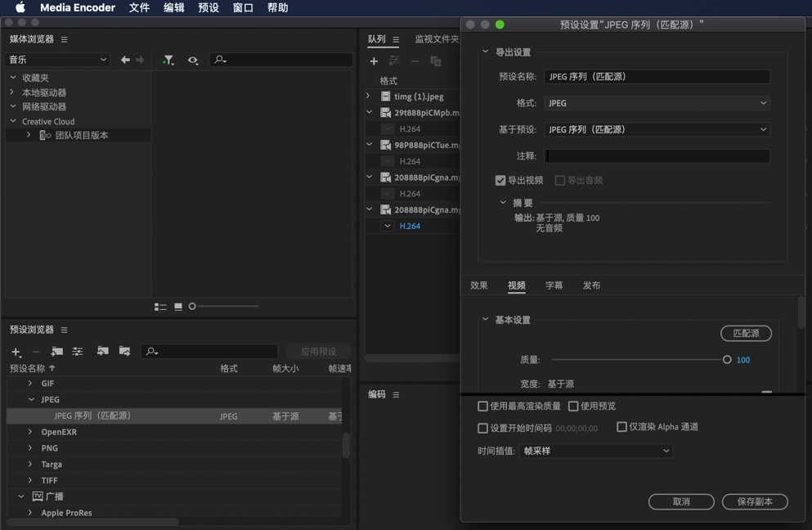Switch to the 效果 tab
The height and width of the screenshot is (530, 812).
[479, 285]
